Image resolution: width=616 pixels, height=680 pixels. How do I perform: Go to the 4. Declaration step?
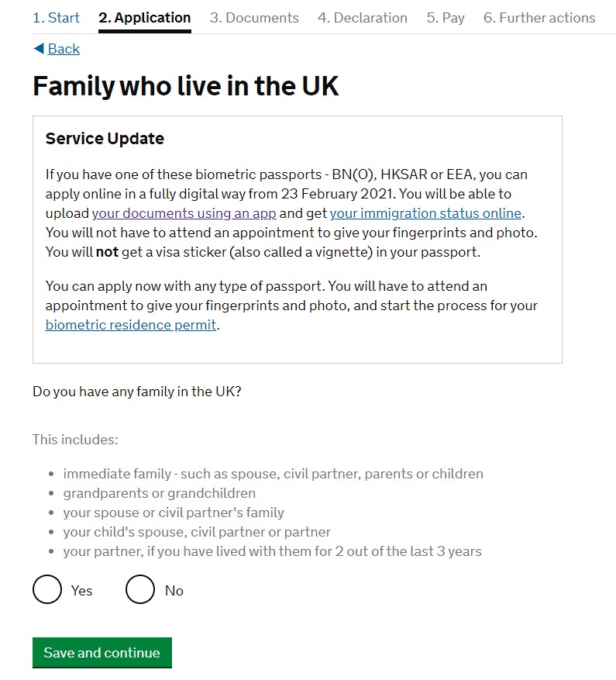coord(363,18)
